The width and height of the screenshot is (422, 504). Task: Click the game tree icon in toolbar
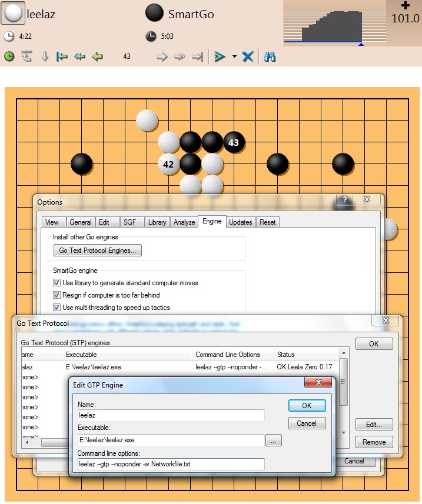(26, 56)
